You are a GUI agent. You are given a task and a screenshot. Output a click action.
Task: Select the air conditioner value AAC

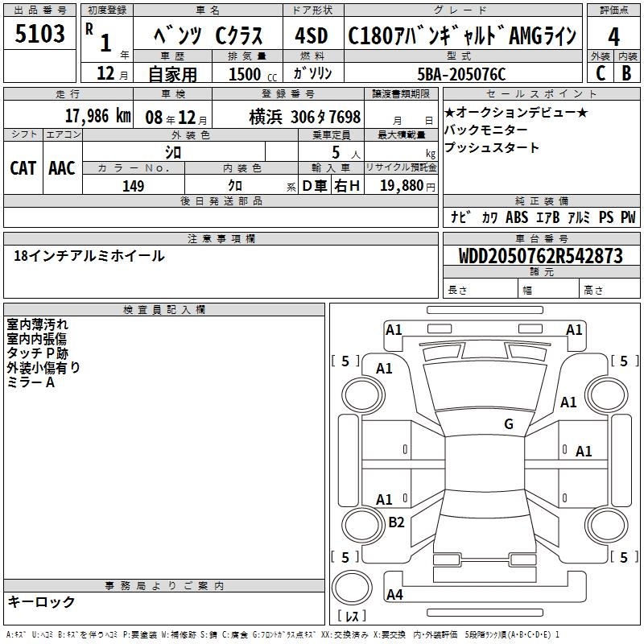(x=62, y=168)
